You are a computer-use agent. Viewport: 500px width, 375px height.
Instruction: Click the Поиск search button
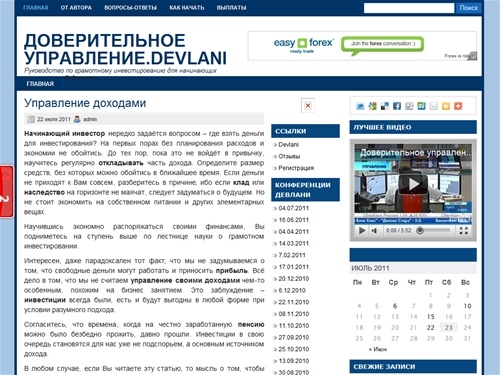[x=469, y=8]
